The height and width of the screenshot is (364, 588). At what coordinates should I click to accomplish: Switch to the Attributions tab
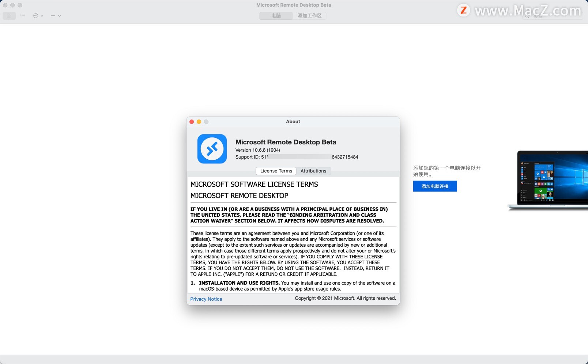point(313,171)
